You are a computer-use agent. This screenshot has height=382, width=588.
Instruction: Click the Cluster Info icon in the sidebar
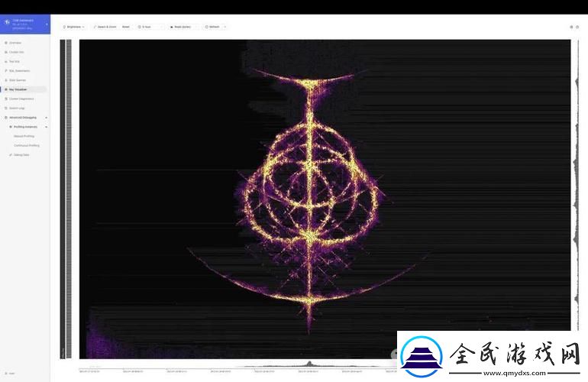[6, 52]
